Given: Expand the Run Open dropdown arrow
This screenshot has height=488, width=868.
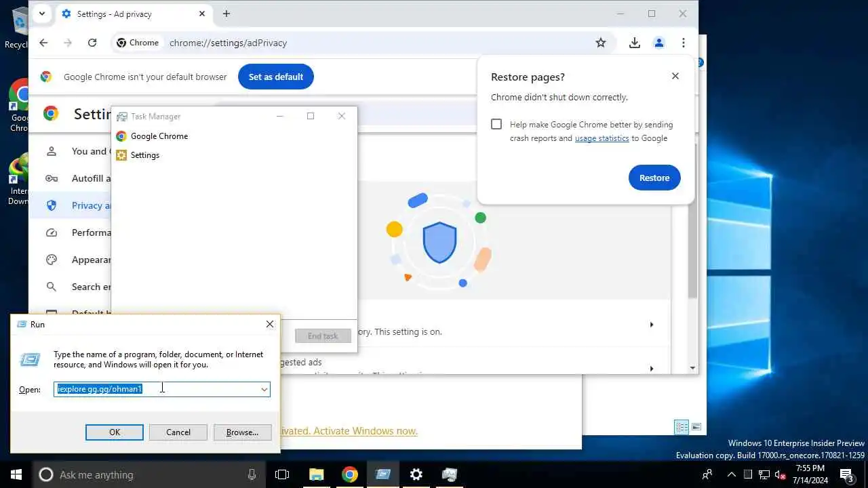Looking at the screenshot, I should tap(264, 389).
